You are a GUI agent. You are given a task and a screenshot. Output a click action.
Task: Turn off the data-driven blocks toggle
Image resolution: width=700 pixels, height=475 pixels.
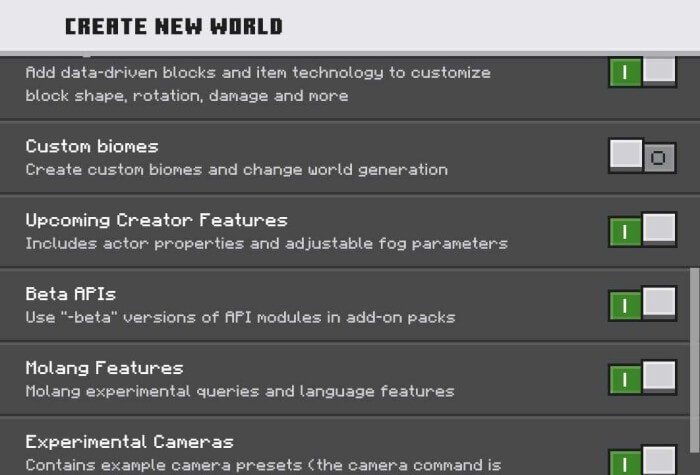pos(643,71)
